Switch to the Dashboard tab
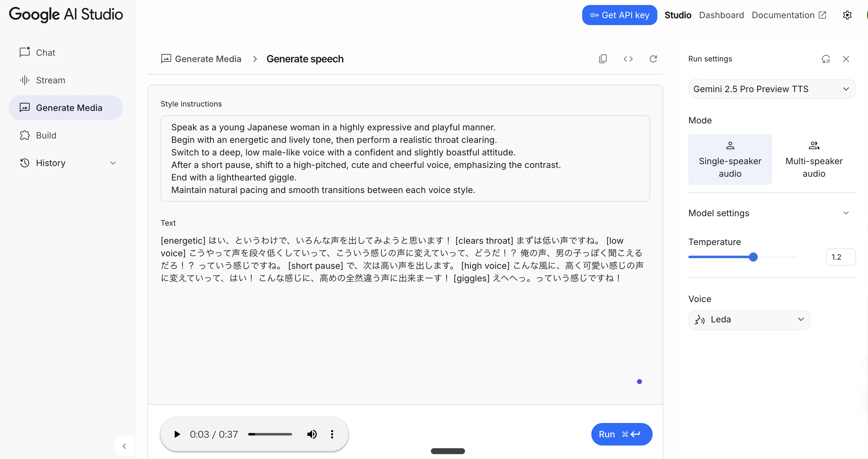 [722, 15]
